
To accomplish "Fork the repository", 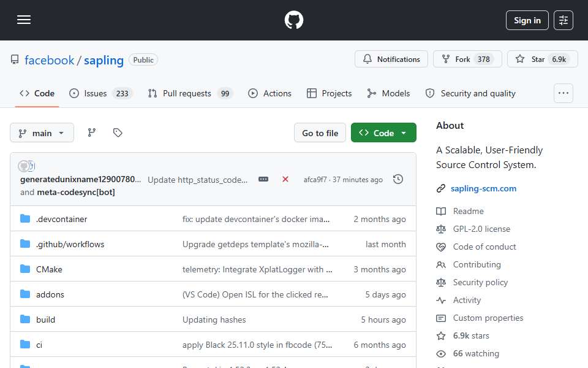I will click(x=467, y=59).
